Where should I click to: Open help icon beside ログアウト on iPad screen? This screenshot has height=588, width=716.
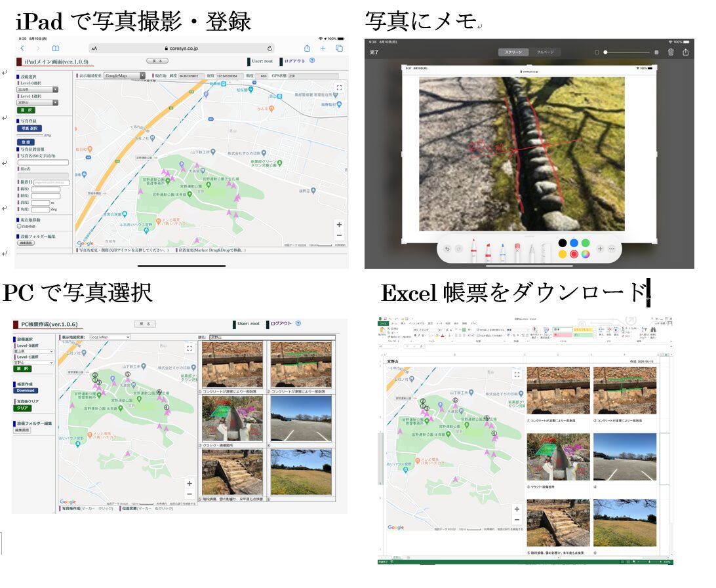(x=312, y=60)
